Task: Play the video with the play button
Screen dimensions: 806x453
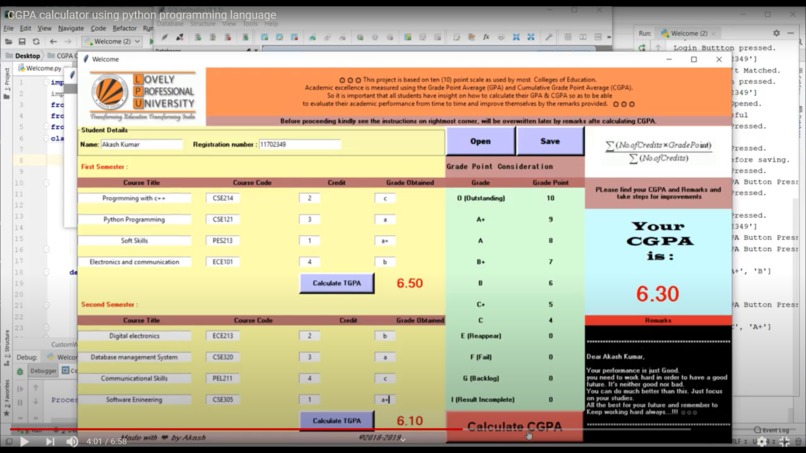Action: [x=24, y=441]
